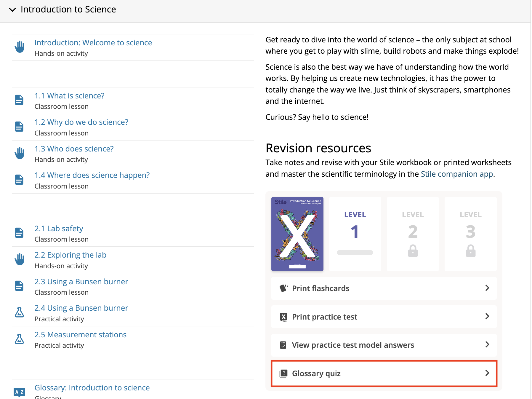Click hand icon beside Introduction: Welcome to science

point(20,47)
